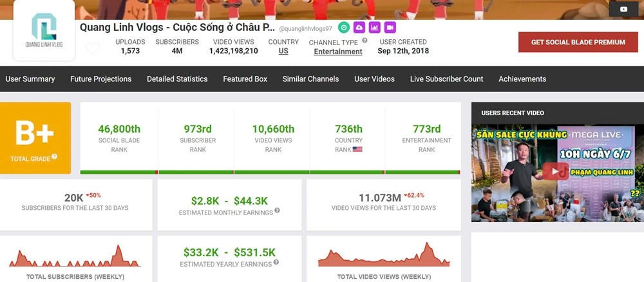This screenshot has height=282, width=644.
Task: Click the Estimated Monthly Earnings help icon
Action: pyautogui.click(x=277, y=211)
